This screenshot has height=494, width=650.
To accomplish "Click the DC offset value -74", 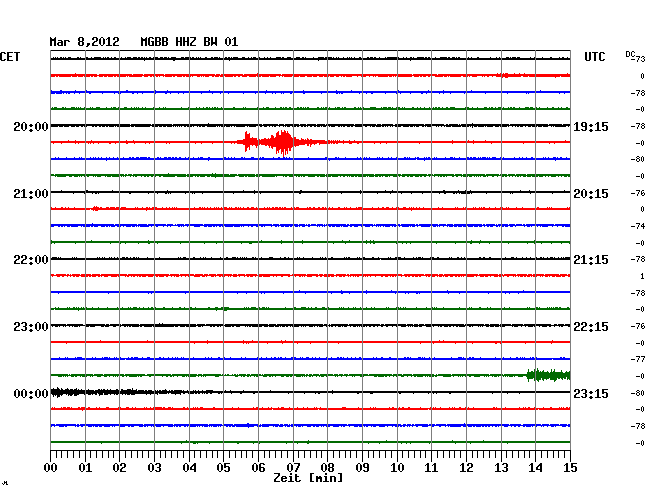I will coord(638,226).
